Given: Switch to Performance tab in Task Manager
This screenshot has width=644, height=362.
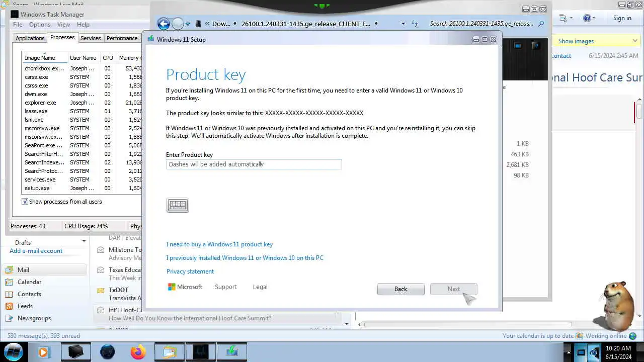Looking at the screenshot, I should [x=122, y=38].
